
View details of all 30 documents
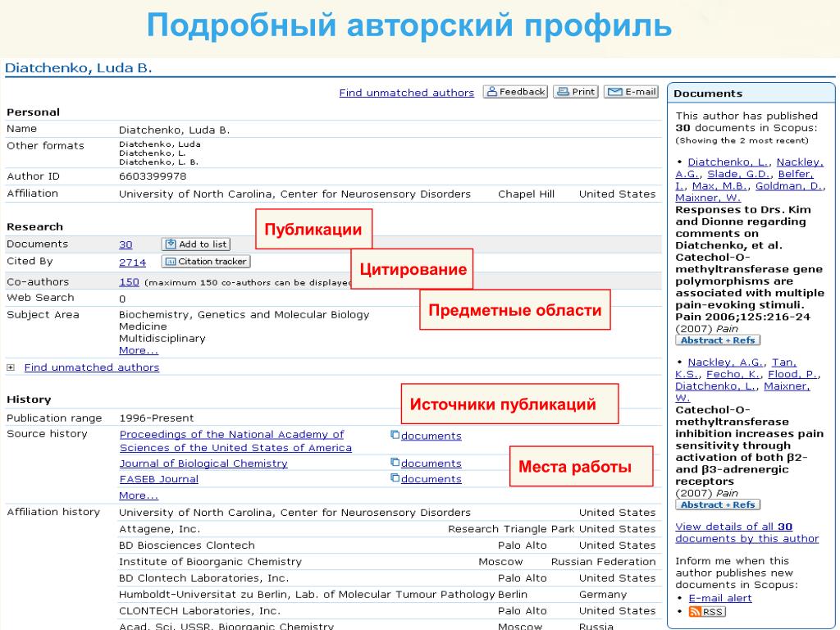(746, 532)
